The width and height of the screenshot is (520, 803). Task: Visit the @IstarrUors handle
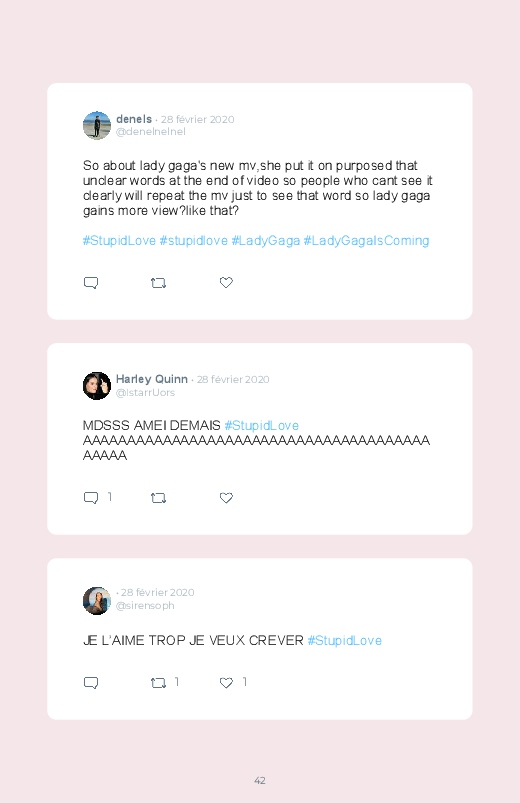point(145,393)
